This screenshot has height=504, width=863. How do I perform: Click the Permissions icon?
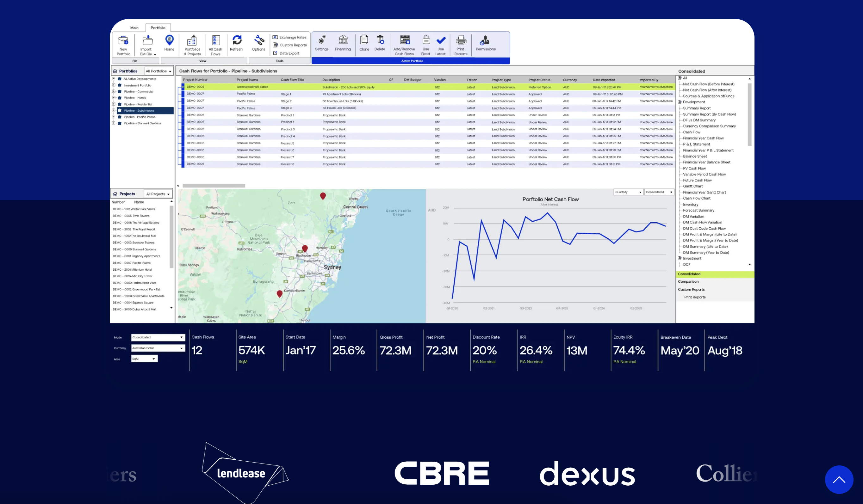click(x=485, y=40)
